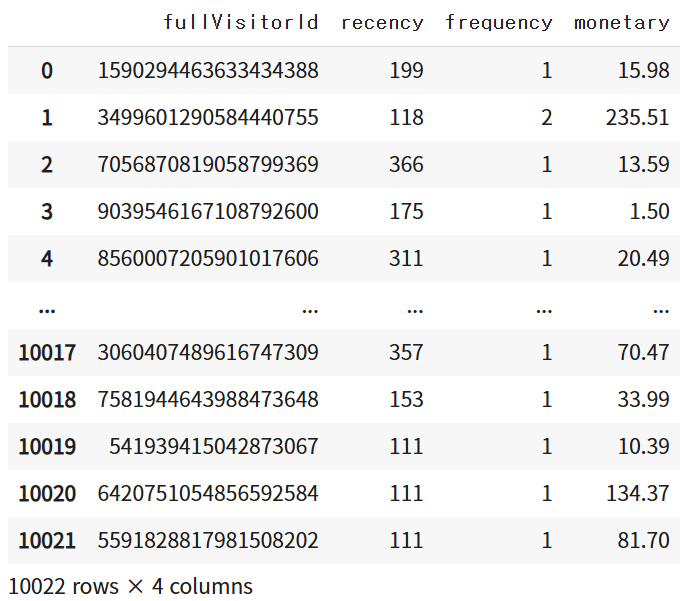This screenshot has width=695, height=601.
Task: Click monetary value 235.51
Action: (x=637, y=117)
